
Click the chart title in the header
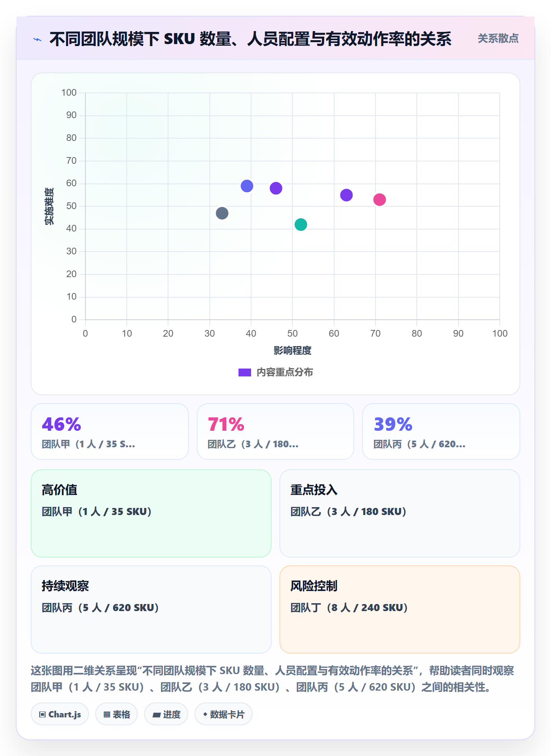(250, 39)
